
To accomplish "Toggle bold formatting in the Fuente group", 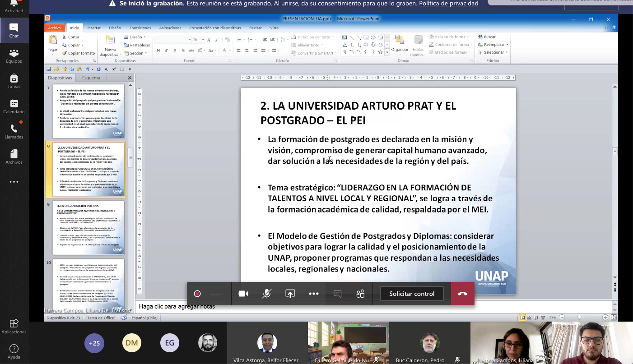I will click(x=158, y=51).
